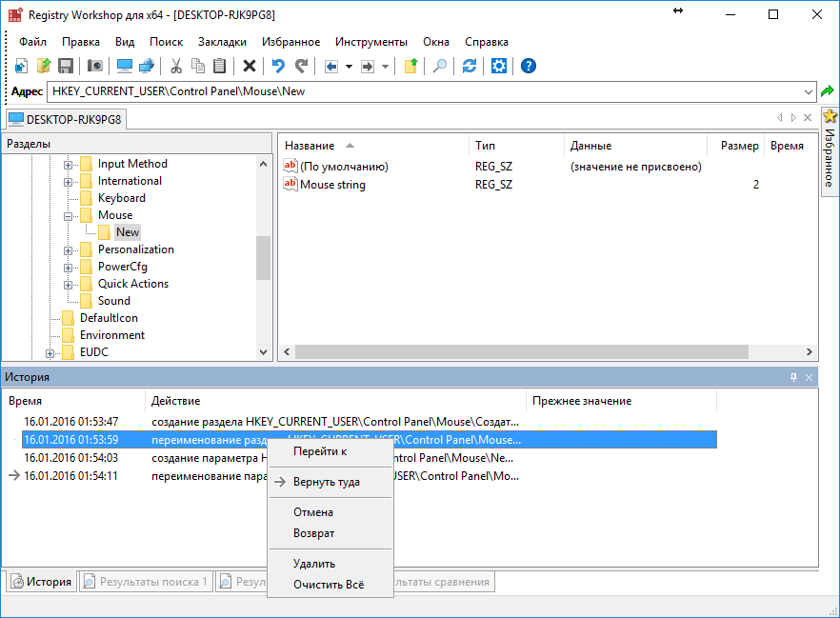Click the previous tab triangle arrow

pyautogui.click(x=779, y=118)
